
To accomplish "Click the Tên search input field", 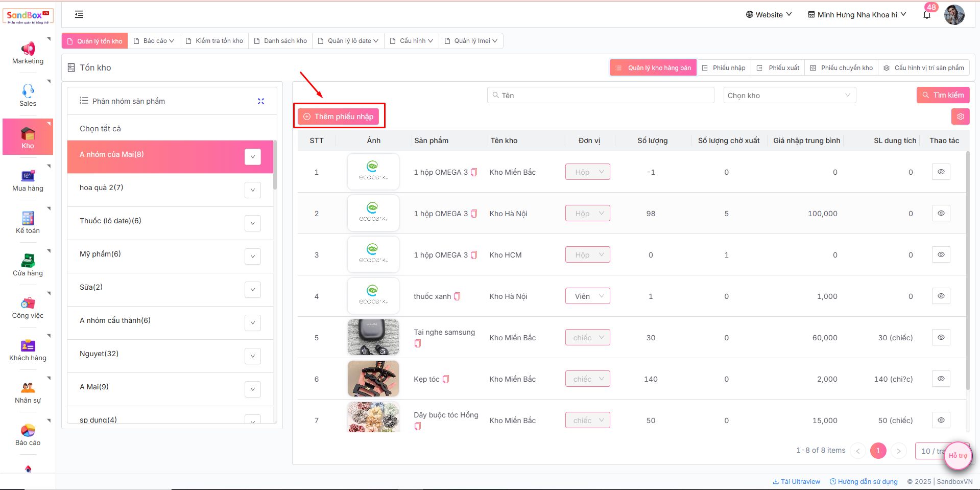I will point(601,96).
